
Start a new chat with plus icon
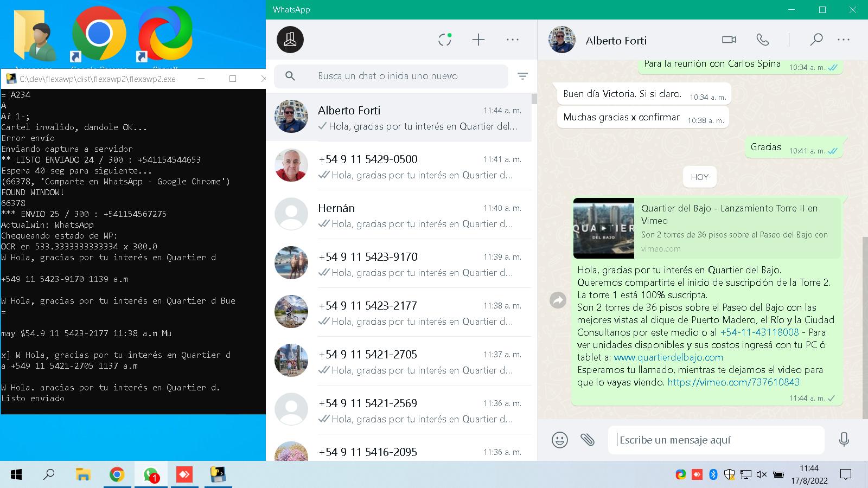click(x=478, y=40)
